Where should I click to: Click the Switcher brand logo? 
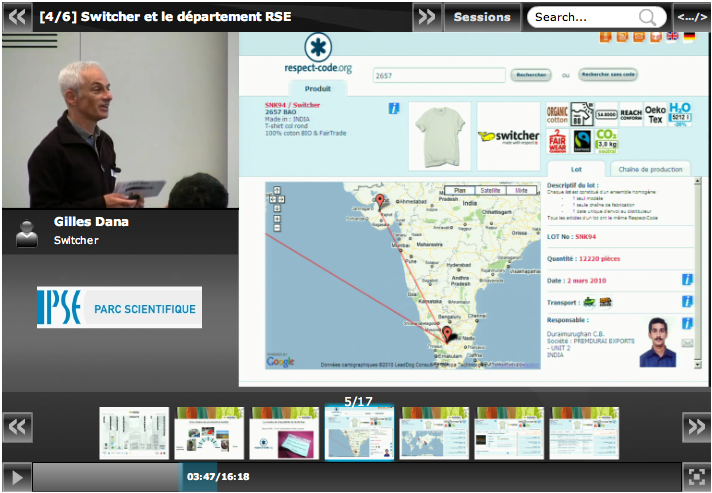tap(508, 136)
